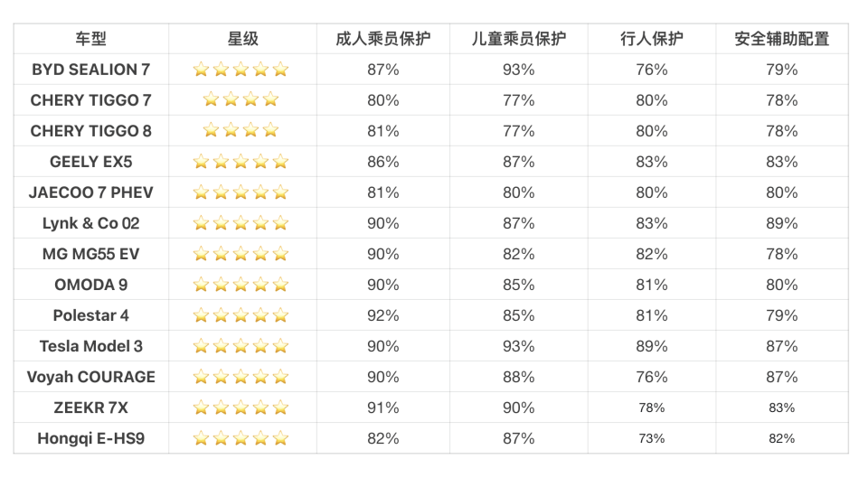Viewport: 868px width, 478px height.
Task: Click the star rating for OMODA 9
Action: [241, 285]
